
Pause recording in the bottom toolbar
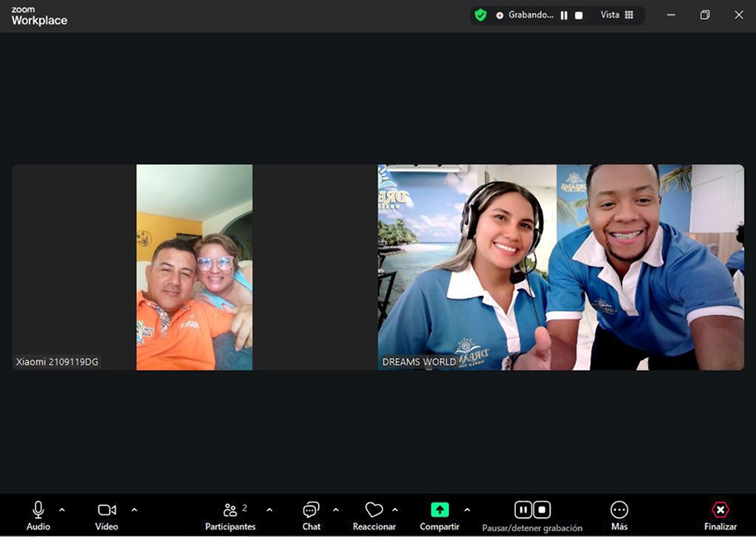tap(523, 510)
